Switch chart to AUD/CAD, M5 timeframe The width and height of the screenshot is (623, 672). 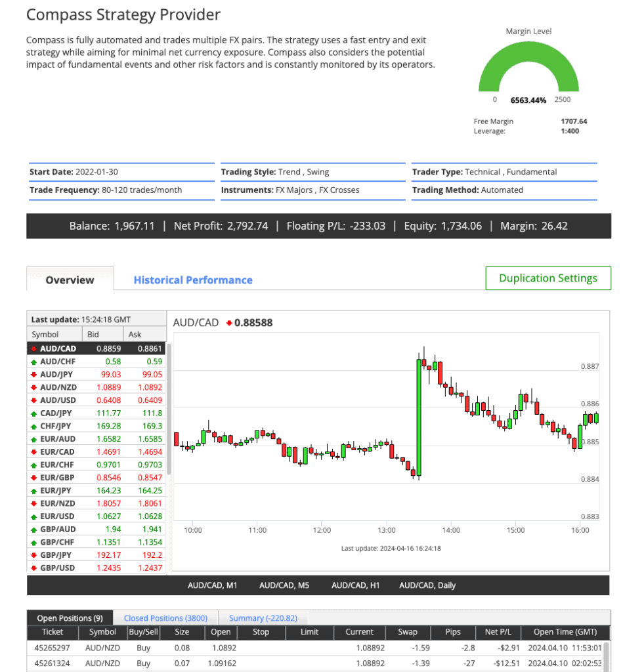(x=284, y=585)
